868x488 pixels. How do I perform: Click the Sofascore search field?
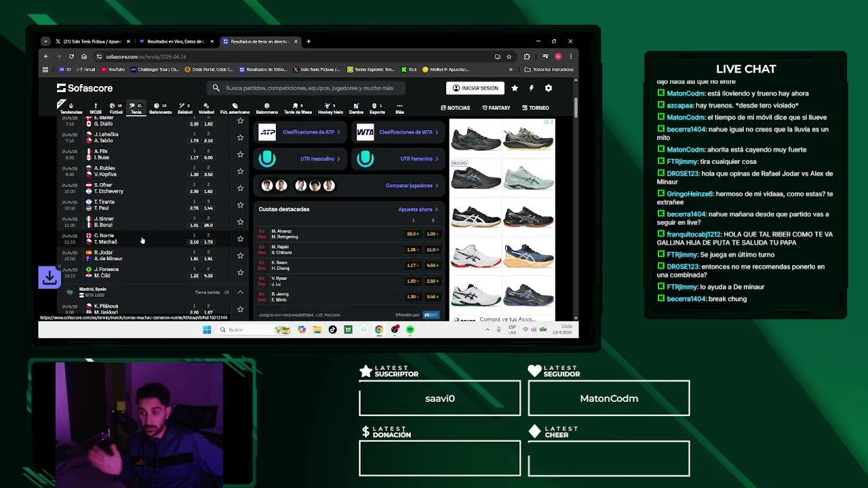[306, 88]
